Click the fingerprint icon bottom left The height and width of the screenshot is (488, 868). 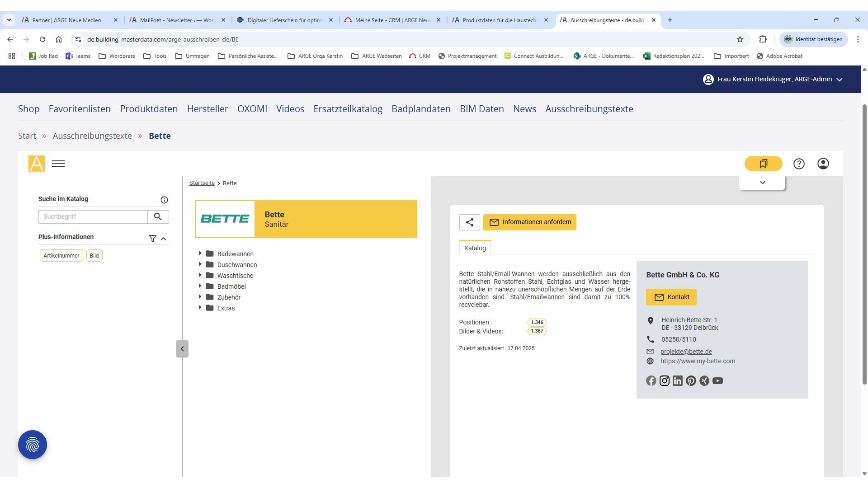[x=32, y=445]
